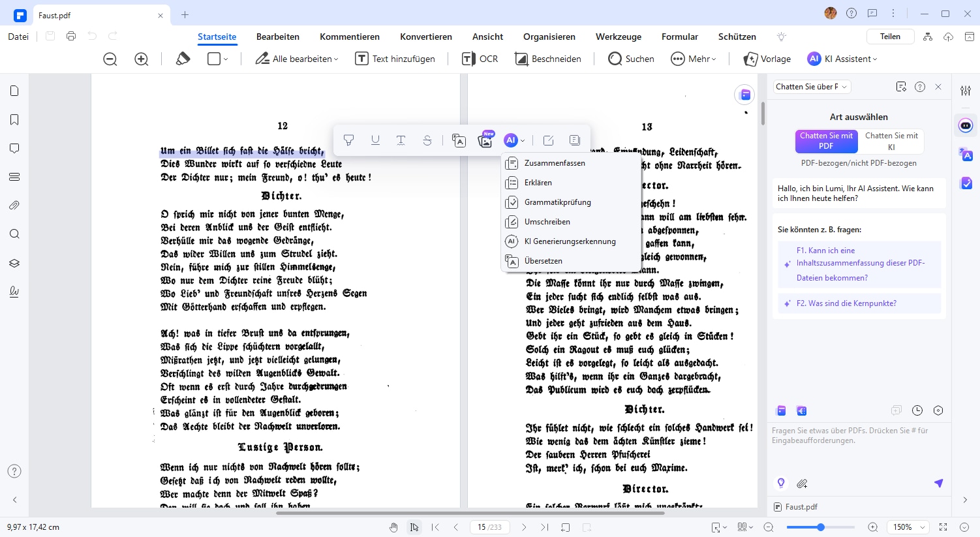Open chat history clock icon
The image size is (980, 537).
coord(917,410)
